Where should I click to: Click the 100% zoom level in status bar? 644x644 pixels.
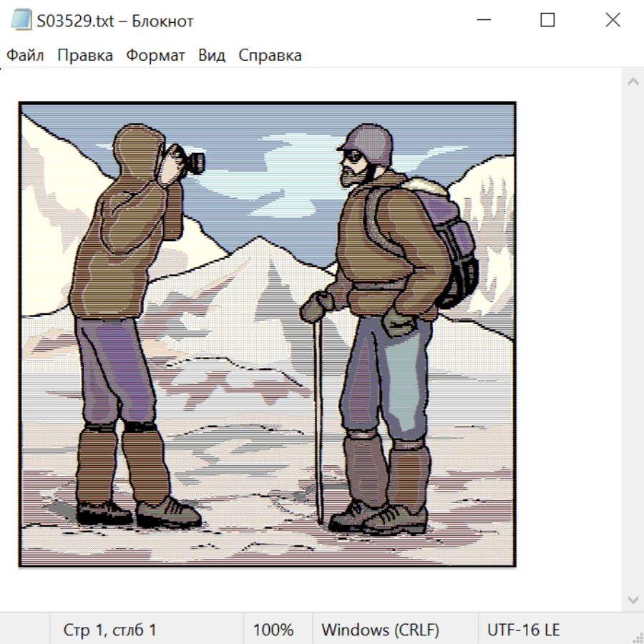pyautogui.click(x=273, y=630)
